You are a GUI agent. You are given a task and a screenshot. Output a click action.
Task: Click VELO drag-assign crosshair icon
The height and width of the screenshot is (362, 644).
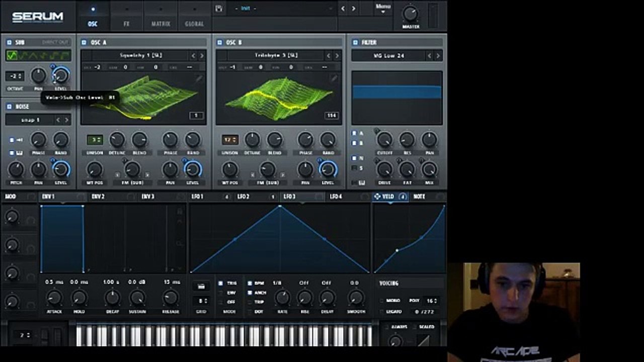[377, 197]
